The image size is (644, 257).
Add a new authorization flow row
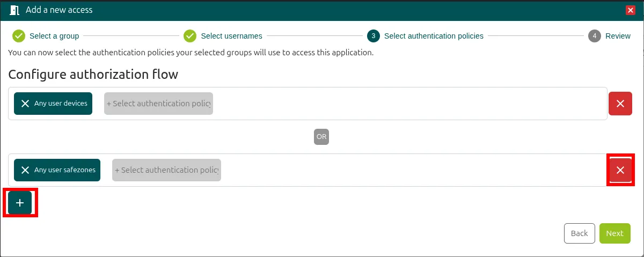pyautogui.click(x=20, y=203)
